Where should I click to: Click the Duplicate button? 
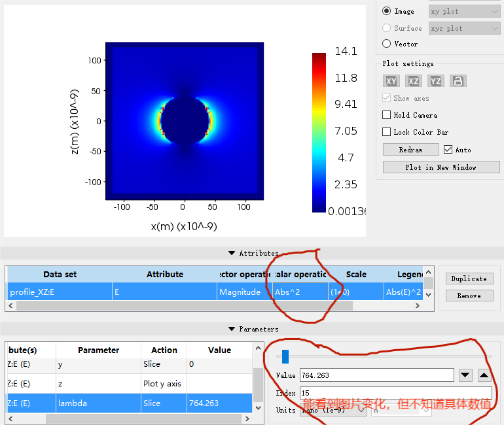[469, 279]
